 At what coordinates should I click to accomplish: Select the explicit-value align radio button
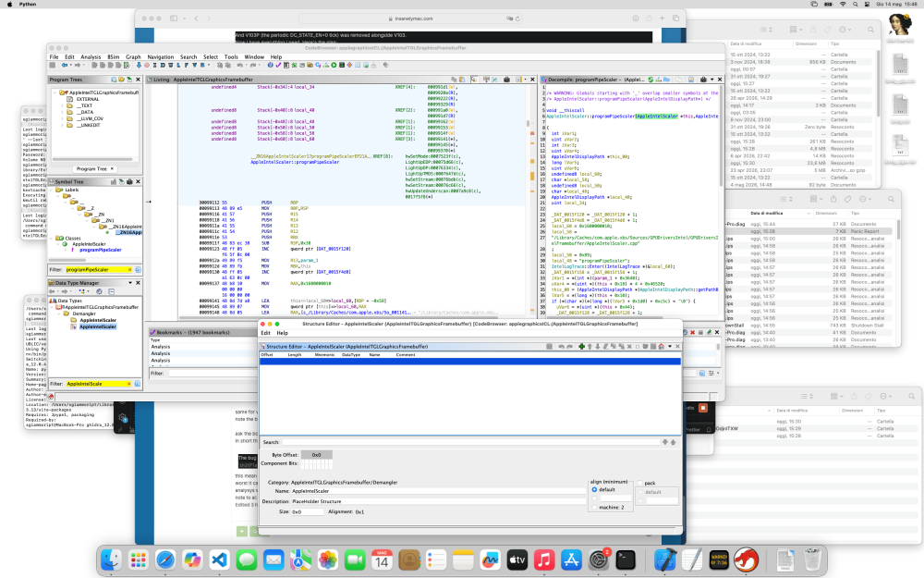[594, 498]
